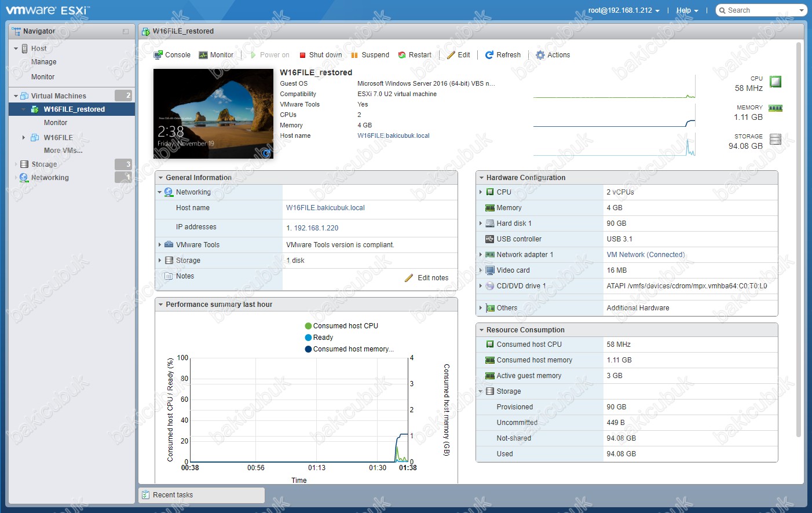The height and width of the screenshot is (513, 812).
Task: Click the Memory module icon at top right
Action: [x=776, y=108]
